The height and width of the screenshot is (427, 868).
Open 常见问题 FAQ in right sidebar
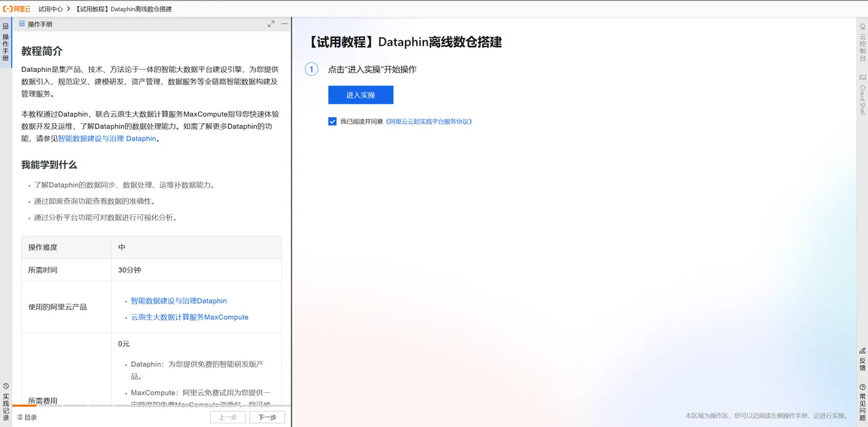[862, 403]
